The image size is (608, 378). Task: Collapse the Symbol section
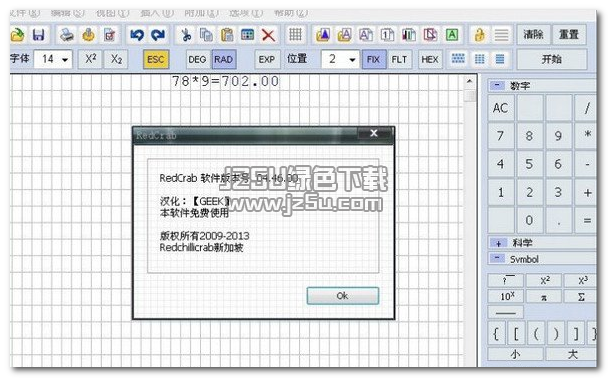(x=497, y=258)
